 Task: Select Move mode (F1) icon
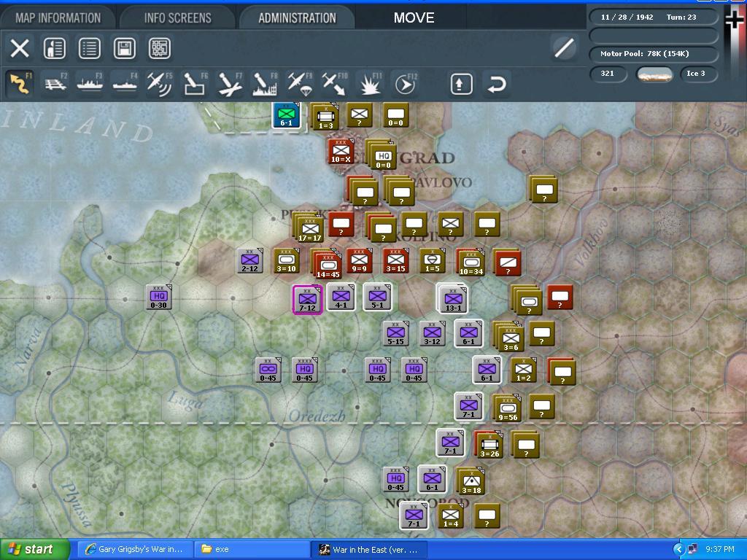click(20, 83)
